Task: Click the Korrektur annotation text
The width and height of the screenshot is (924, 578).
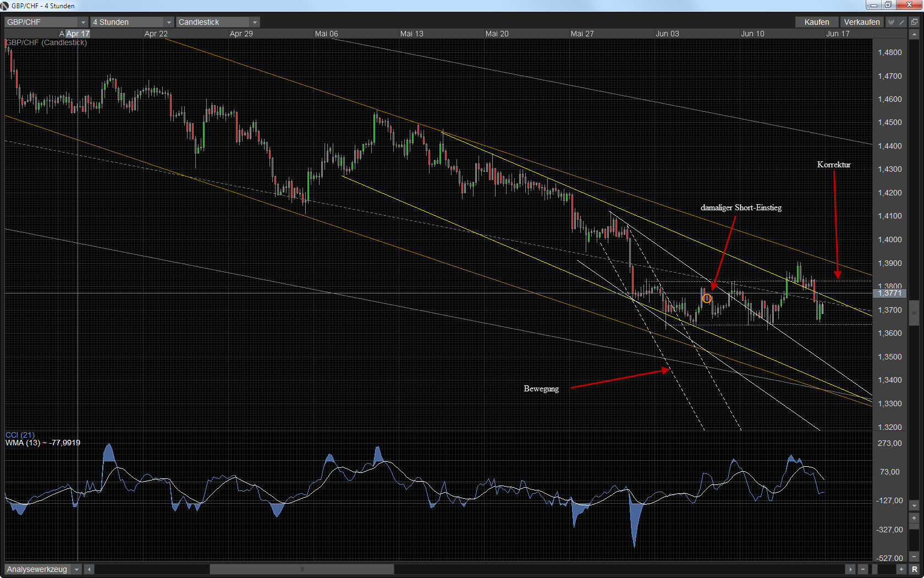Action: click(x=834, y=165)
